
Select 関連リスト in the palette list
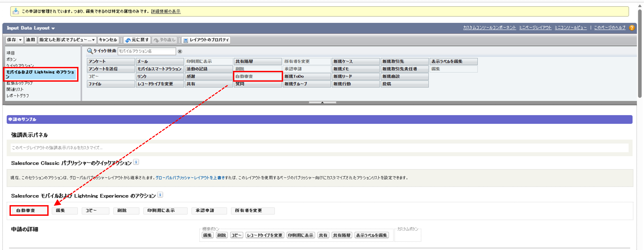pyautogui.click(x=15, y=89)
